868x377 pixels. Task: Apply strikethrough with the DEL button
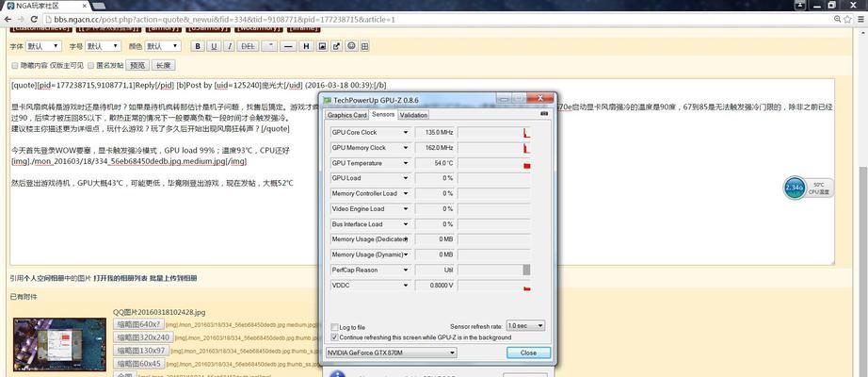click(x=248, y=46)
